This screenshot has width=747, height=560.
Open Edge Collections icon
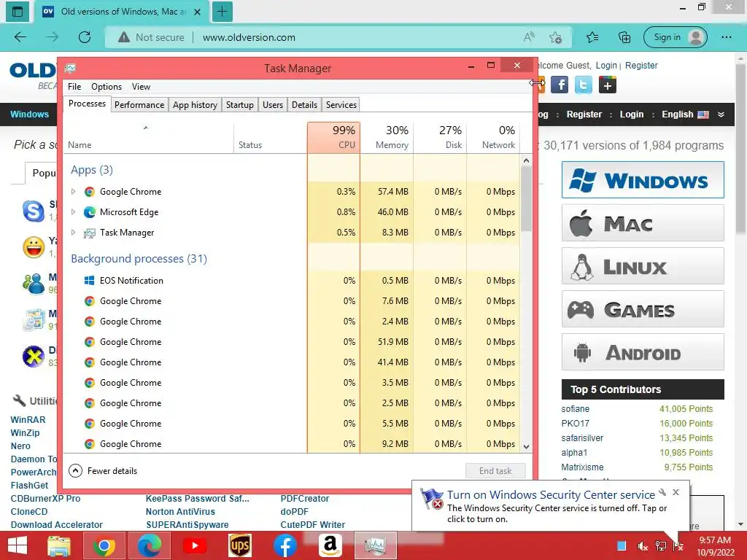click(x=624, y=37)
